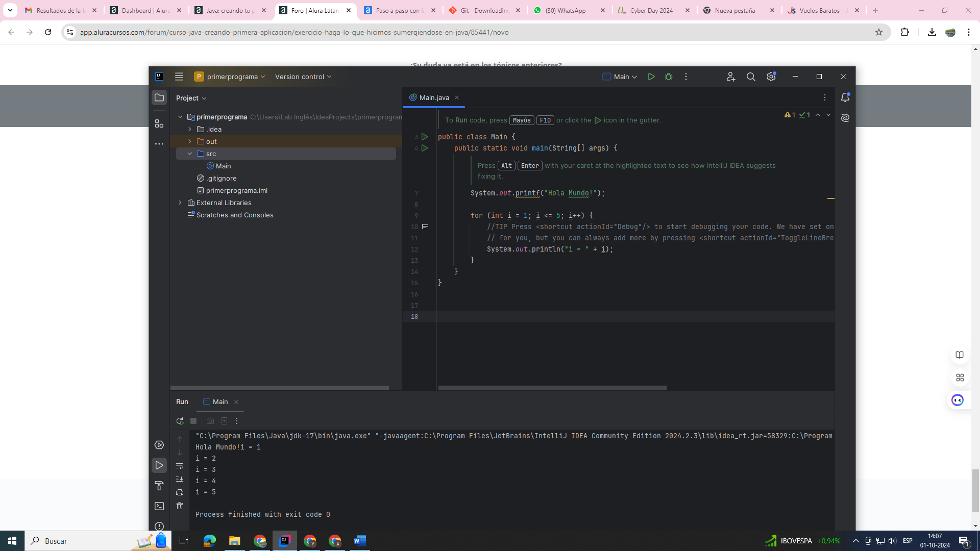This screenshot has height=551, width=980.
Task: Close the Main run tab
Action: tap(236, 402)
